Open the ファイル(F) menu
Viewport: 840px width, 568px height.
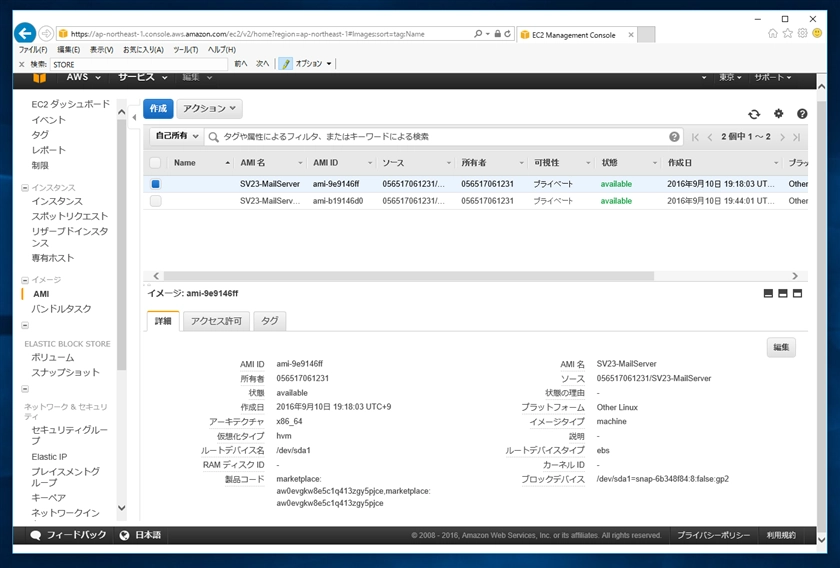(33, 49)
